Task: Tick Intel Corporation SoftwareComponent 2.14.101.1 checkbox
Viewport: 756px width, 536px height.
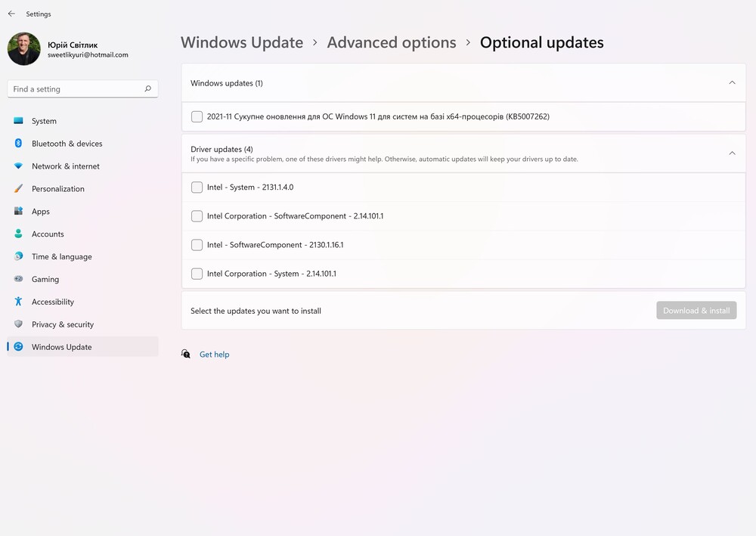Action: click(197, 216)
